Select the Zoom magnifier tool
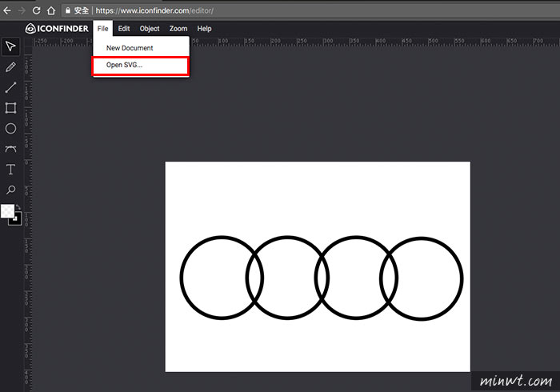The width and height of the screenshot is (560, 392). (x=10, y=190)
